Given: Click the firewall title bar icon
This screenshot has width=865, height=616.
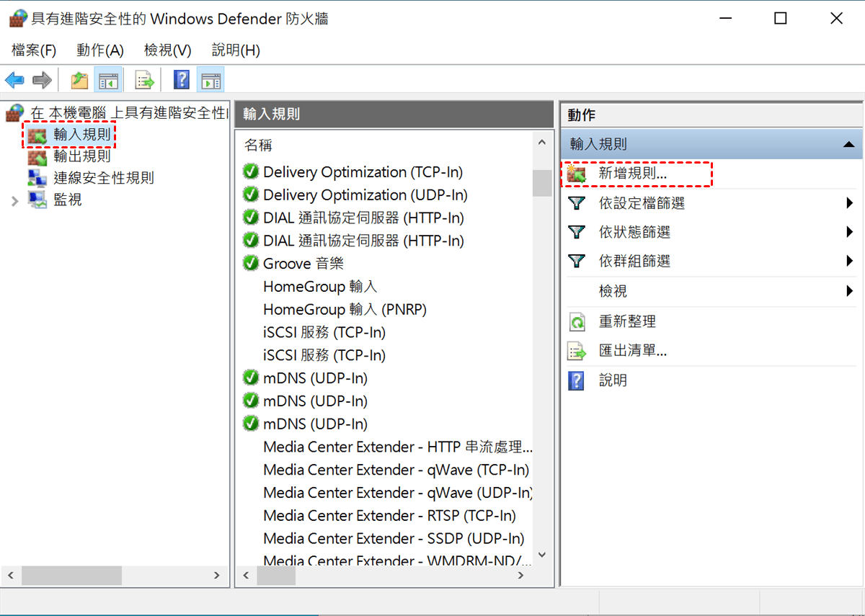Looking at the screenshot, I should (x=18, y=19).
